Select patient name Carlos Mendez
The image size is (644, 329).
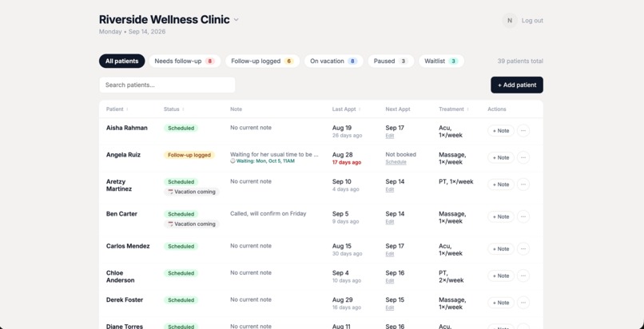(128, 246)
